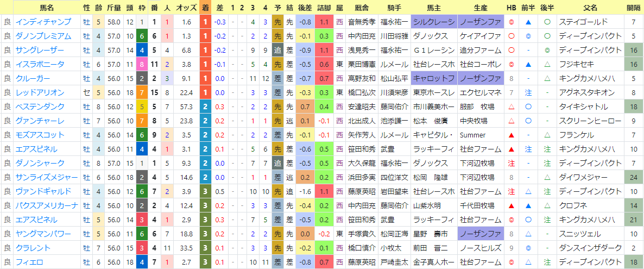Viewport: 644px width, 269px height.
Task: Select ヴァンドギャルド horse link
Action: point(43,191)
